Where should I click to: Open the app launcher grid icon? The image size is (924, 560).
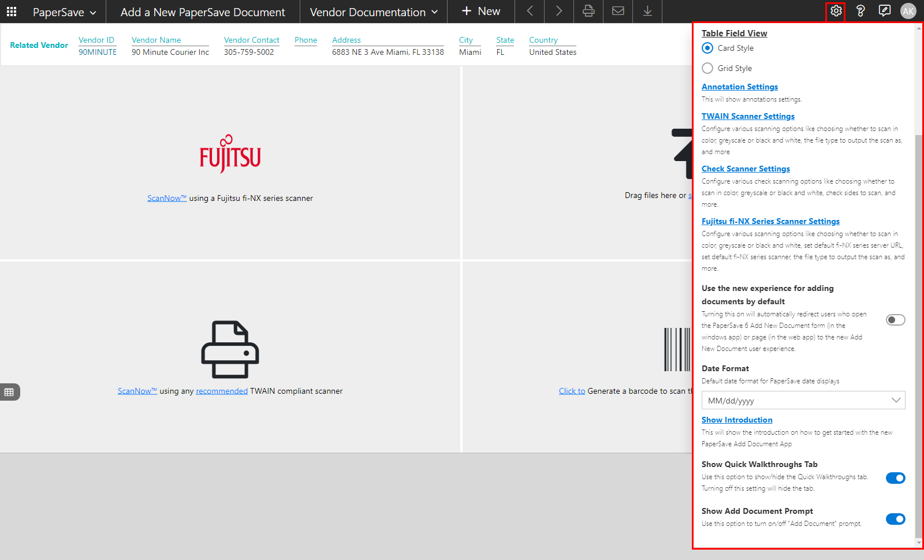click(x=12, y=12)
